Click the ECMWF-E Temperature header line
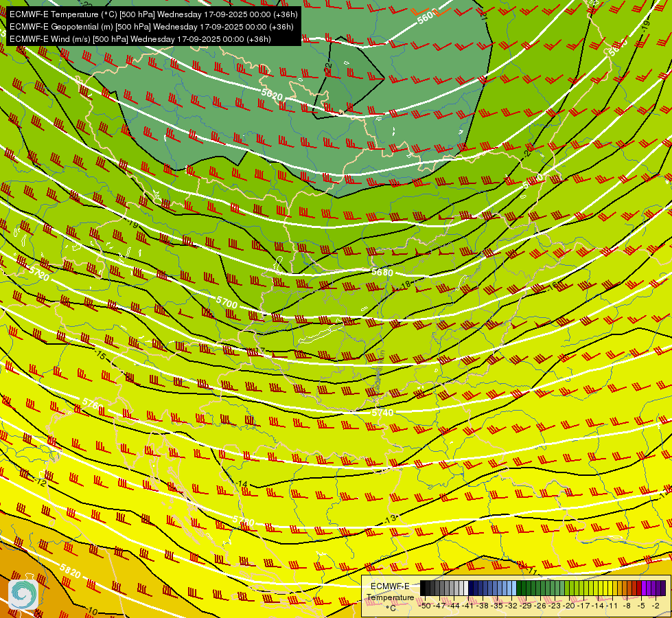The height and width of the screenshot is (618, 672). click(154, 14)
